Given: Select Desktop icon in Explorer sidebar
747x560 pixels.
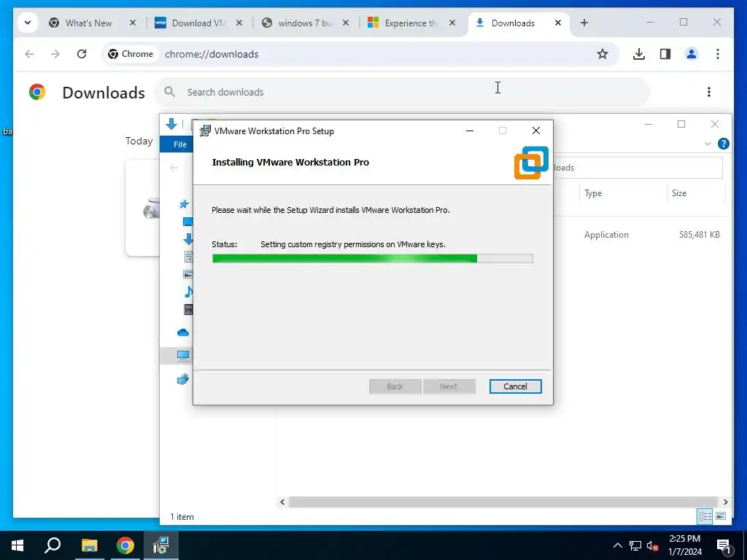Looking at the screenshot, I should click(x=187, y=222).
